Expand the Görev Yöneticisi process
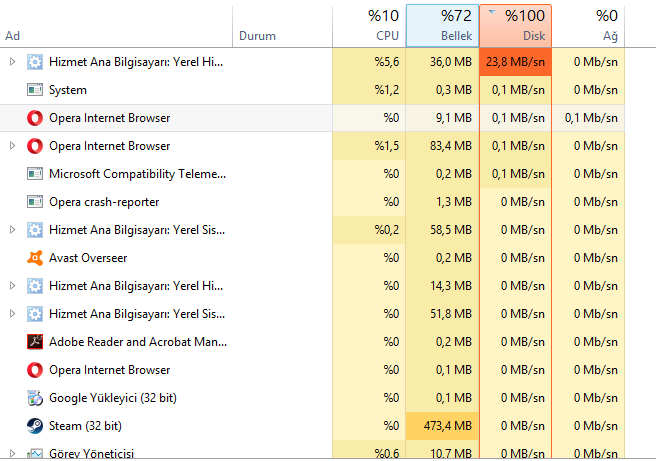This screenshot has height=461, width=656. tap(13, 453)
